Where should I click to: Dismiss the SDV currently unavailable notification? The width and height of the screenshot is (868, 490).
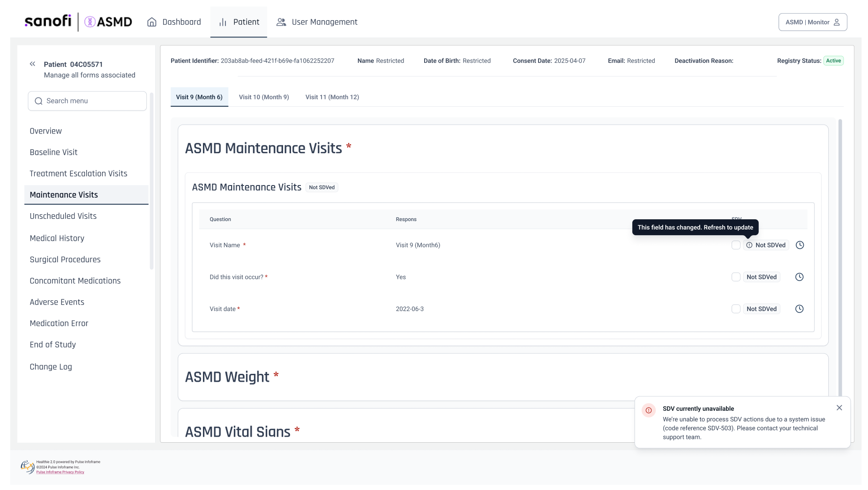pos(839,408)
